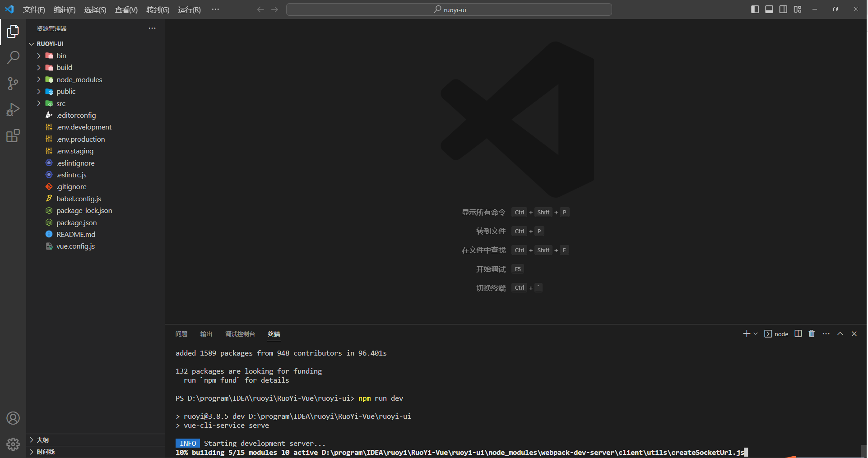
Task: Click terminal line 'added 1589 packages'
Action: (x=281, y=353)
